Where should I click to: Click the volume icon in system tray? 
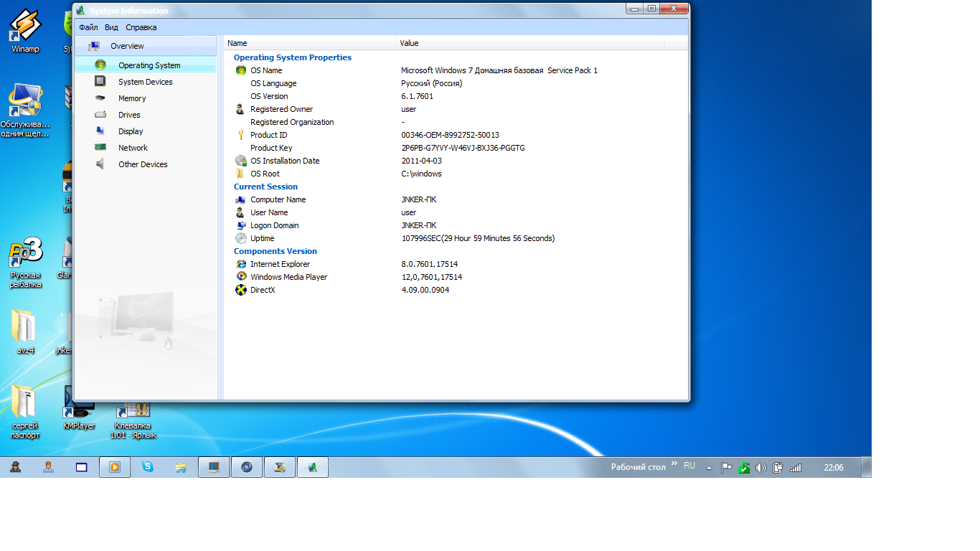[x=761, y=468]
